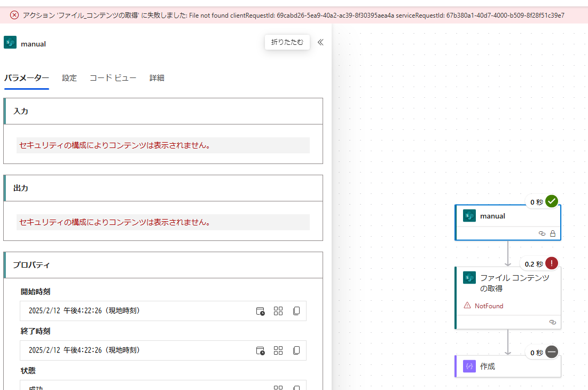Screen dimensions: 588x390
Task: Click the grid icon in the 終了時刻 row
Action: pos(278,350)
